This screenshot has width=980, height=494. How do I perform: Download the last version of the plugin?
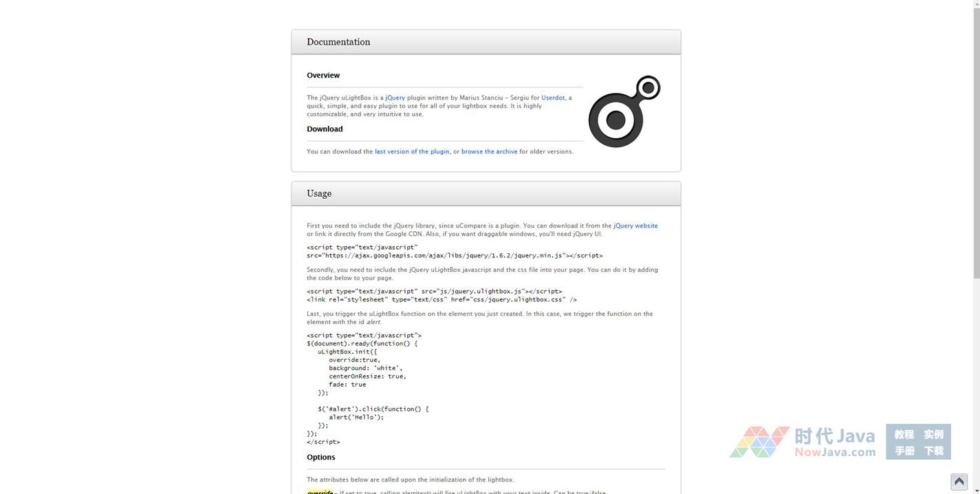tap(412, 151)
